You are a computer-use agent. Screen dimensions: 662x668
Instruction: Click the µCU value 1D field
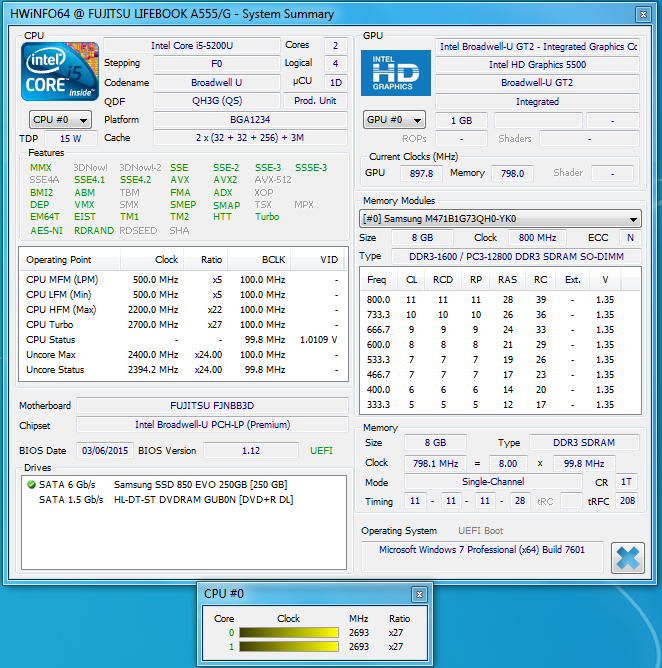pos(336,83)
